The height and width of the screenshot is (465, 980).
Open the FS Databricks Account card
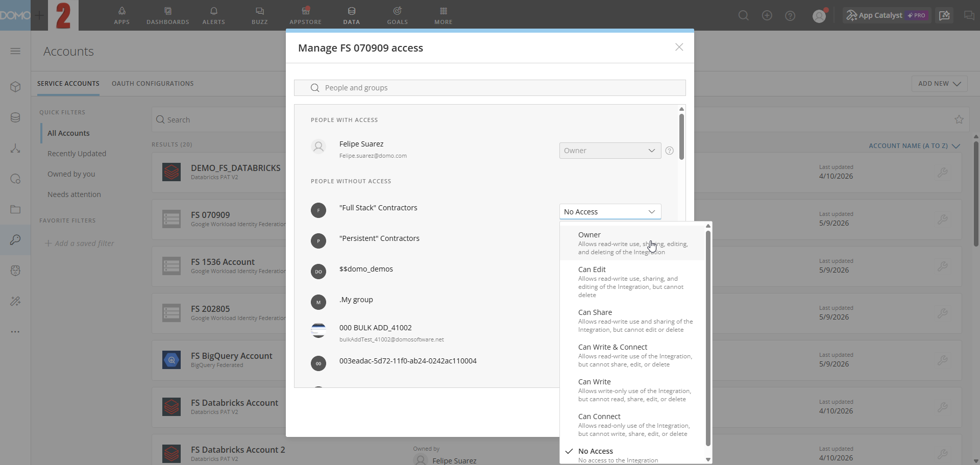(219, 407)
